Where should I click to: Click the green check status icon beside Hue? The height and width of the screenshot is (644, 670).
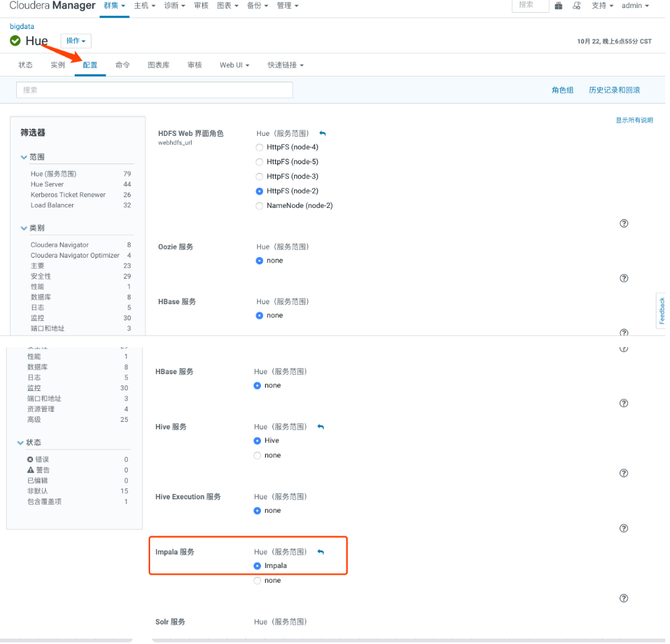coord(15,41)
